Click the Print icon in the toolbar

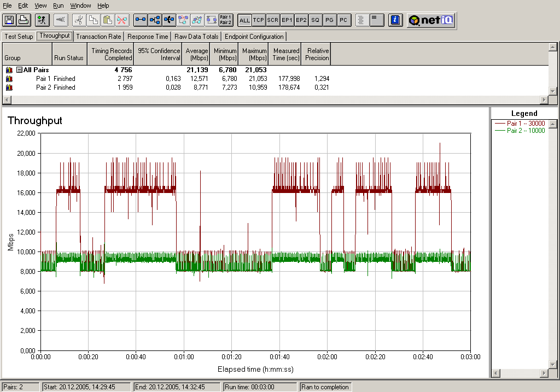click(23, 20)
